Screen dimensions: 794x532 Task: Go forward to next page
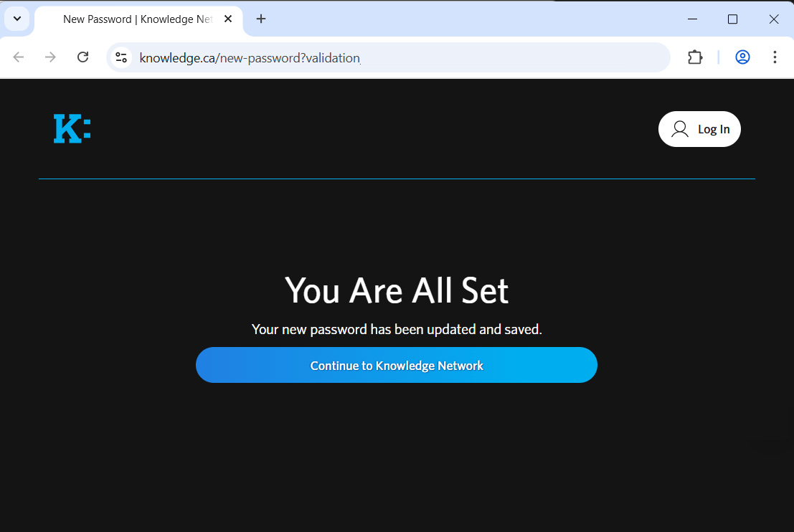tap(50, 57)
